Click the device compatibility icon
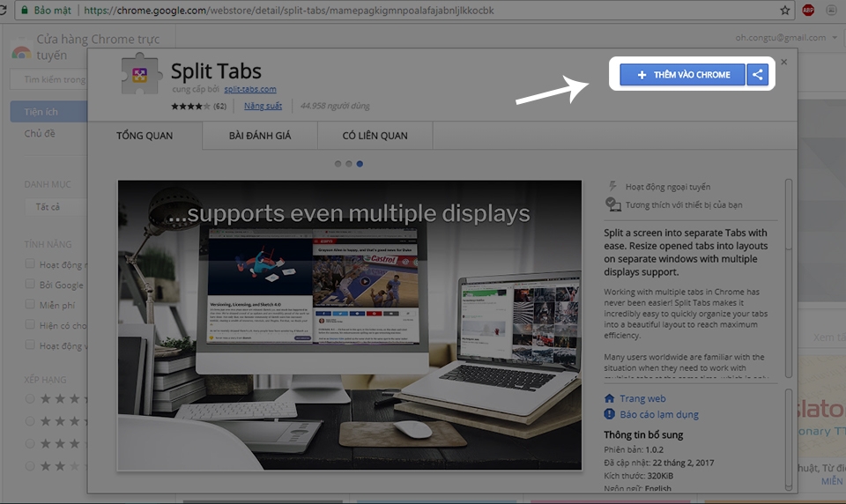 coord(613,204)
